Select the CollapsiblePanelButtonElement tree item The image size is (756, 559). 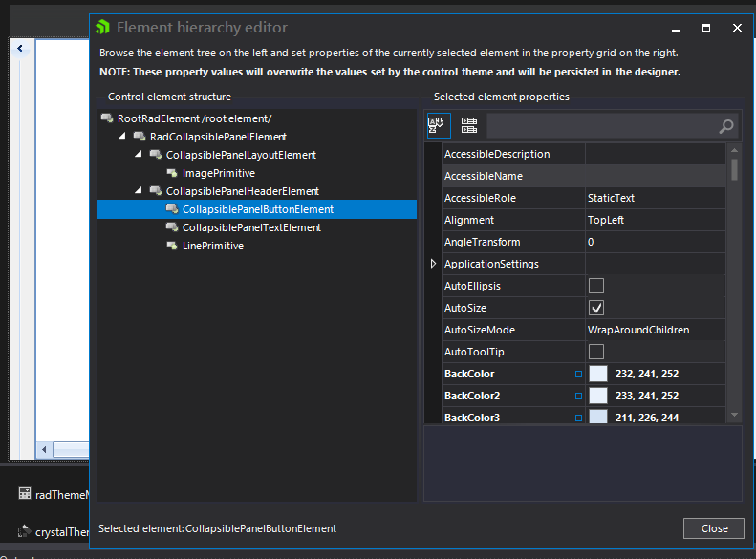point(257,209)
